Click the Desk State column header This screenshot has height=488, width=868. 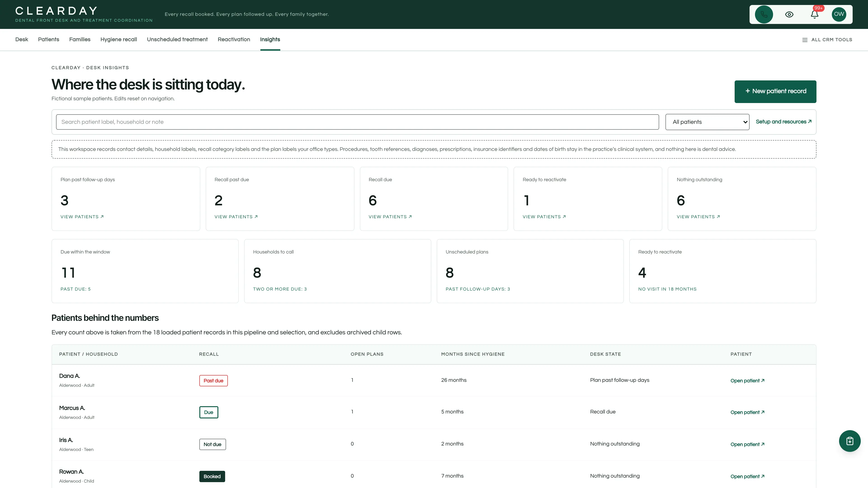606,354
